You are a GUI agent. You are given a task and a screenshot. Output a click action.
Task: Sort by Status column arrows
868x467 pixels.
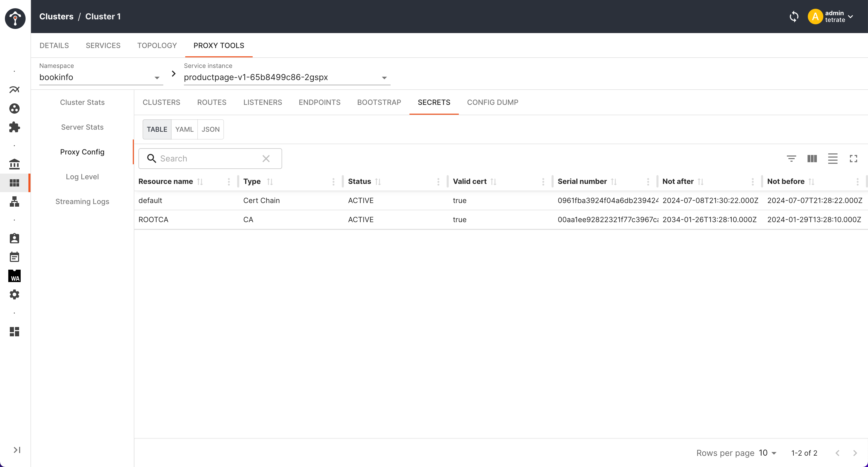pyautogui.click(x=378, y=182)
